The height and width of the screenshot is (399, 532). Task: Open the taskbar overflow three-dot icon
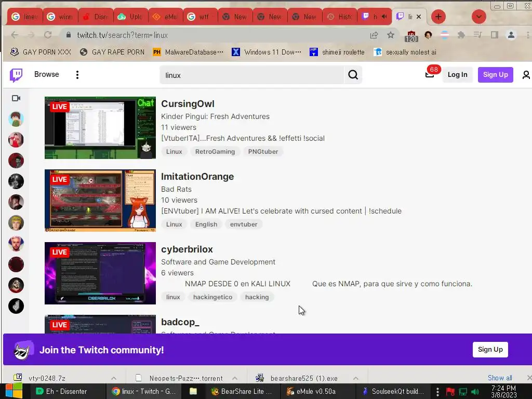(437, 392)
